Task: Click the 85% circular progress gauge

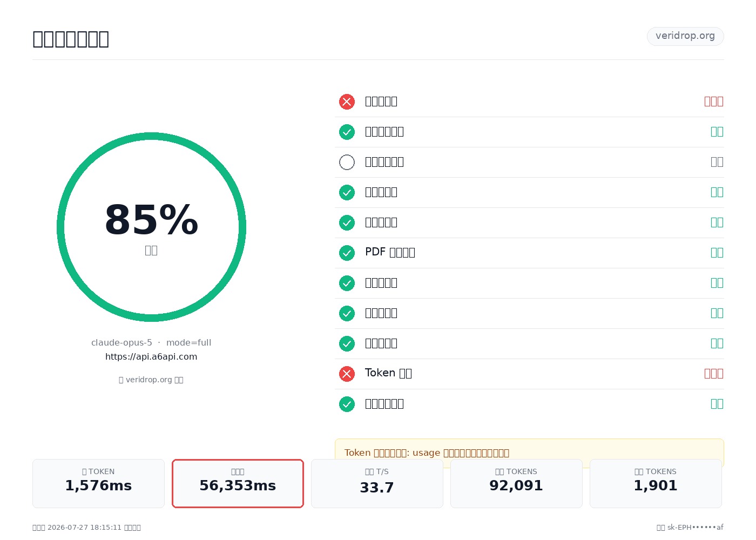Action: coord(151,227)
